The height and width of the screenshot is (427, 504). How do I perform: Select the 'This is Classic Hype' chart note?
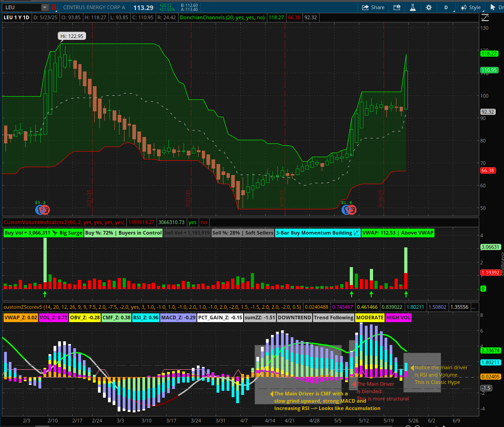click(437, 382)
